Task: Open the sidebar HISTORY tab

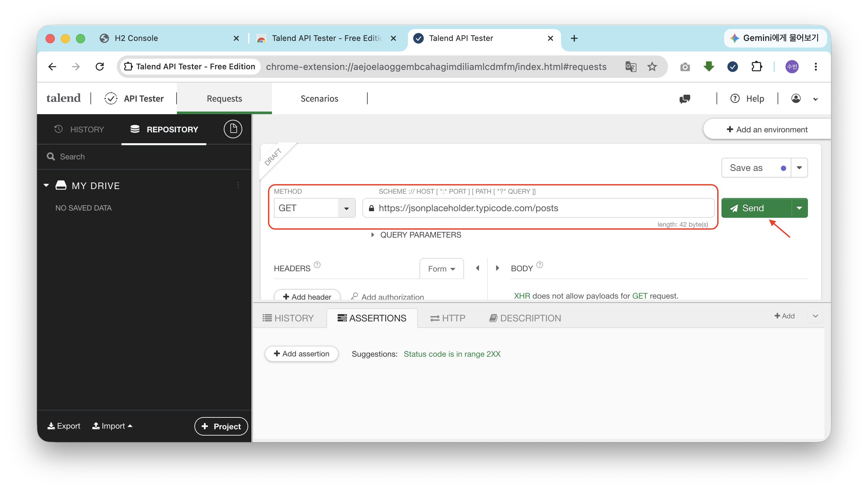Action: [79, 129]
